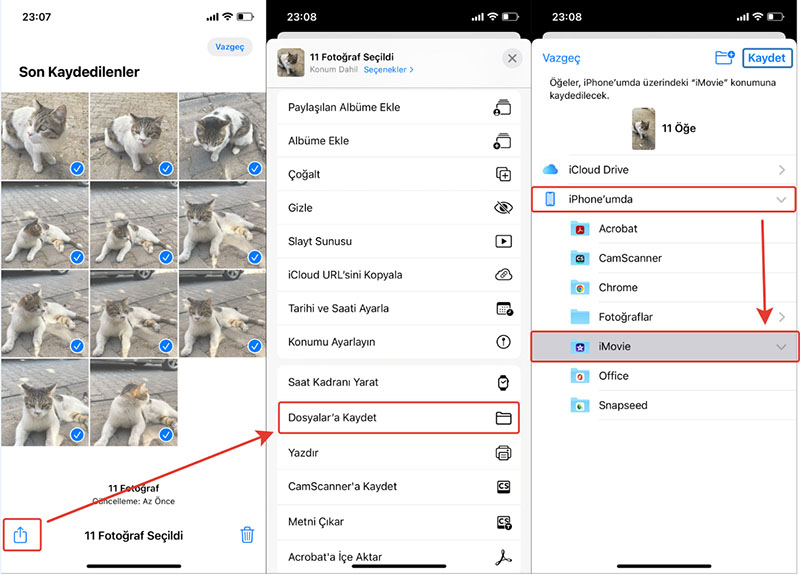Uncheck the top-right cat photo
800x575 pixels.
click(x=254, y=168)
